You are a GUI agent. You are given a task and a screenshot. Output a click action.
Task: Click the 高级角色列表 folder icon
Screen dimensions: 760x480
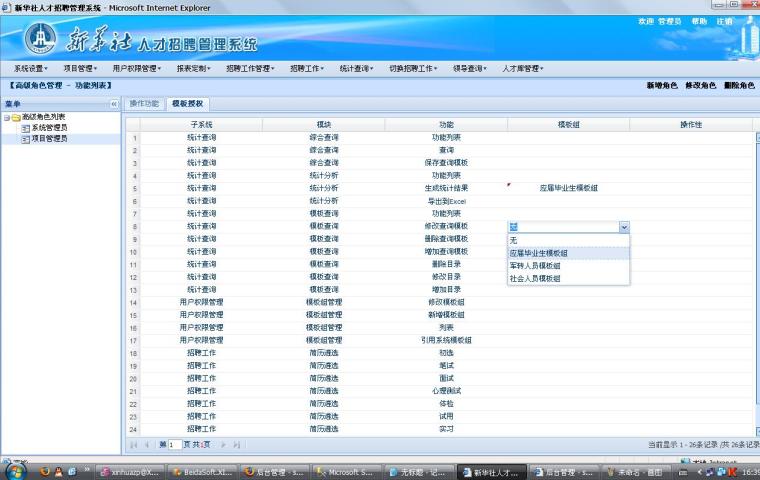coord(16,117)
